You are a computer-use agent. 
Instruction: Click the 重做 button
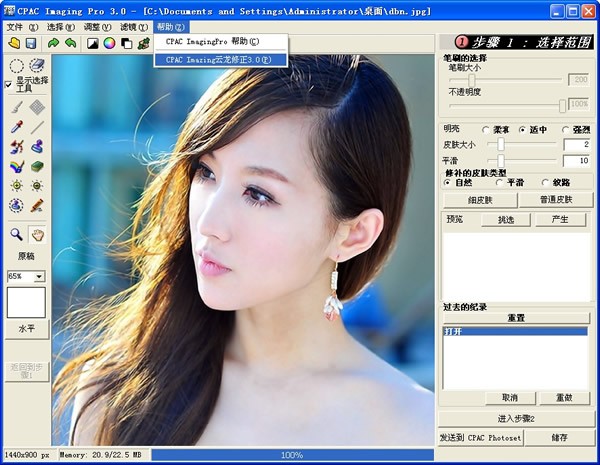[x=564, y=398]
